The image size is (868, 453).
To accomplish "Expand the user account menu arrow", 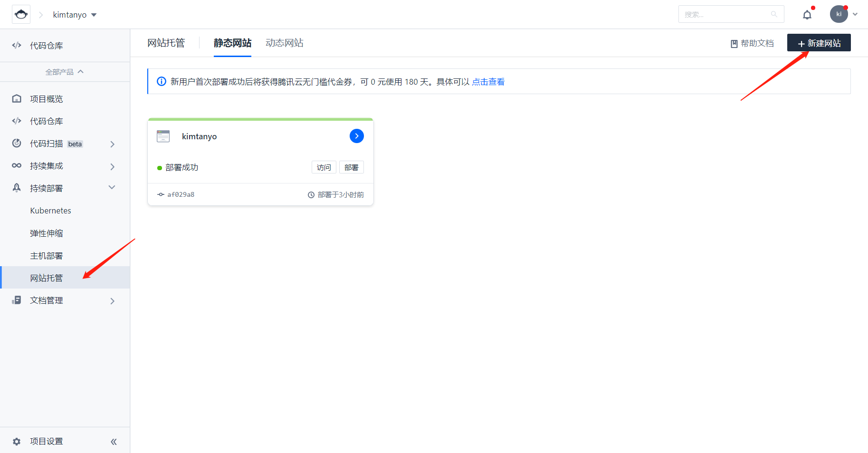I will tap(855, 14).
